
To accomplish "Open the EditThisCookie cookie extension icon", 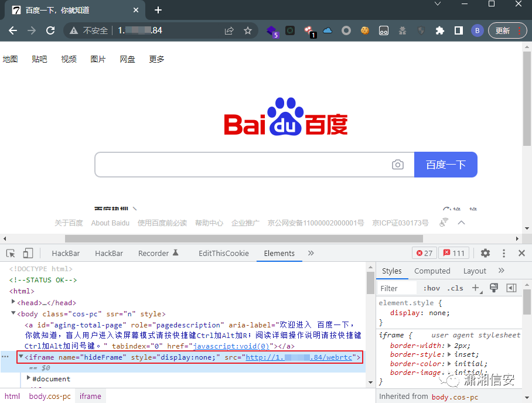I will click(365, 31).
